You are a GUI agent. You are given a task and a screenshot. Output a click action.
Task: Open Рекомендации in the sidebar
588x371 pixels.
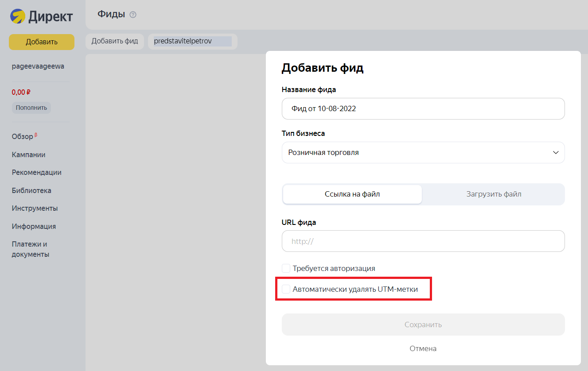37,173
